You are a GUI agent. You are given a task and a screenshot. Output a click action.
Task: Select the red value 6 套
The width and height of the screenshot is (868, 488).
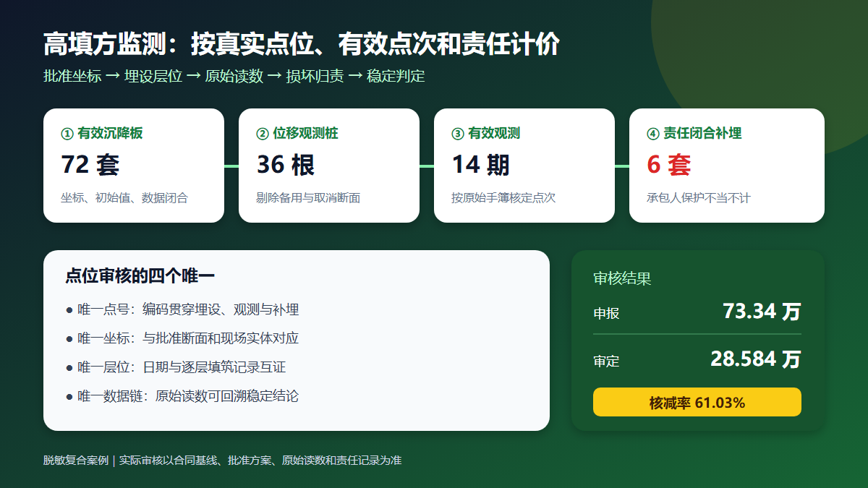(669, 165)
